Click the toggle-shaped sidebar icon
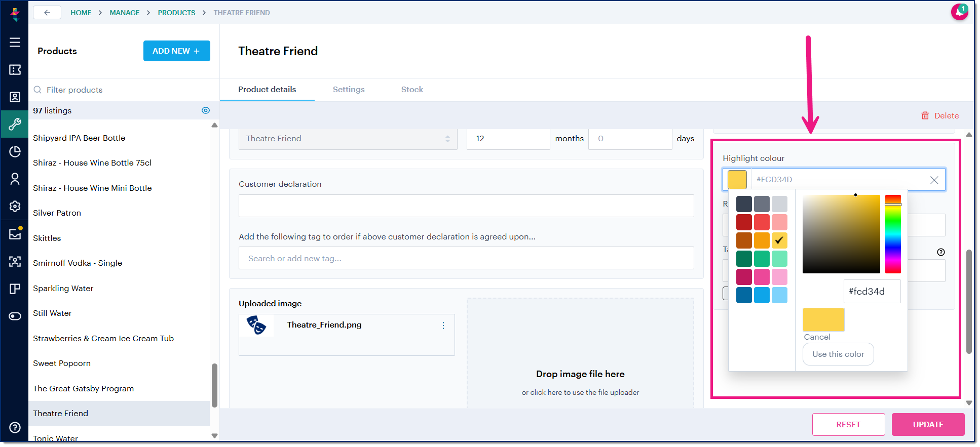Viewport: 980px width, 447px height. tap(15, 316)
